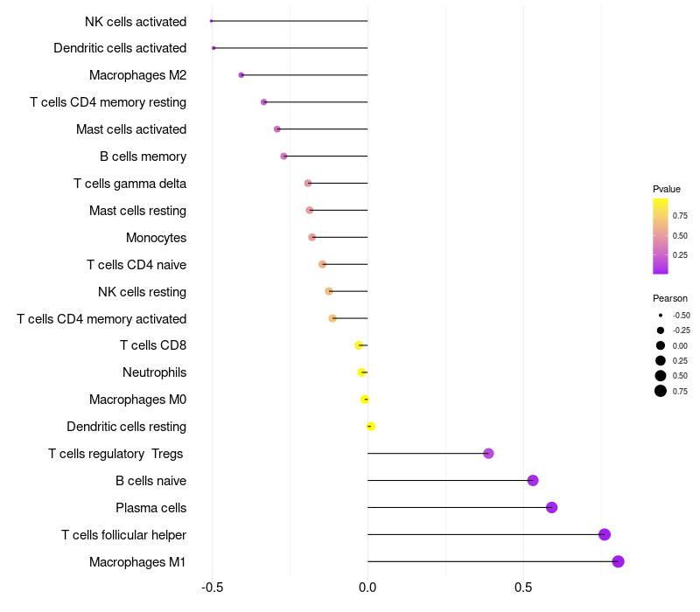700x612 pixels.
Task: Click the Plasma cells purple dot
Action: point(551,507)
